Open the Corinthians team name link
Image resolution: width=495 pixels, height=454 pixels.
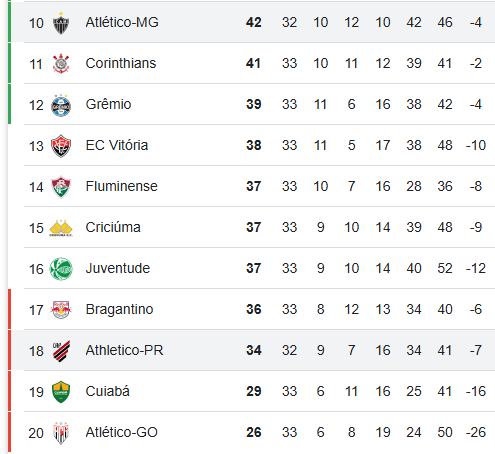121,63
